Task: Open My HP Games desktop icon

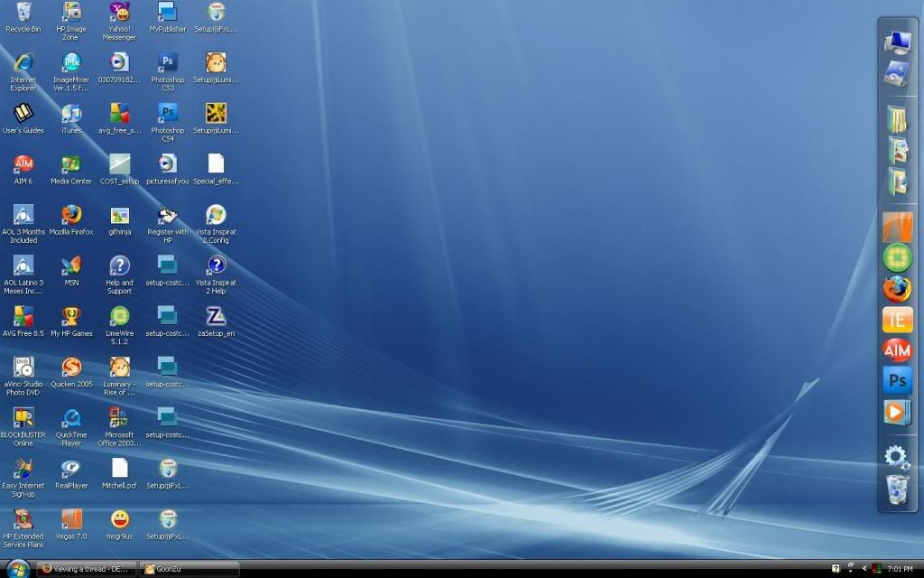Action: pyautogui.click(x=71, y=322)
